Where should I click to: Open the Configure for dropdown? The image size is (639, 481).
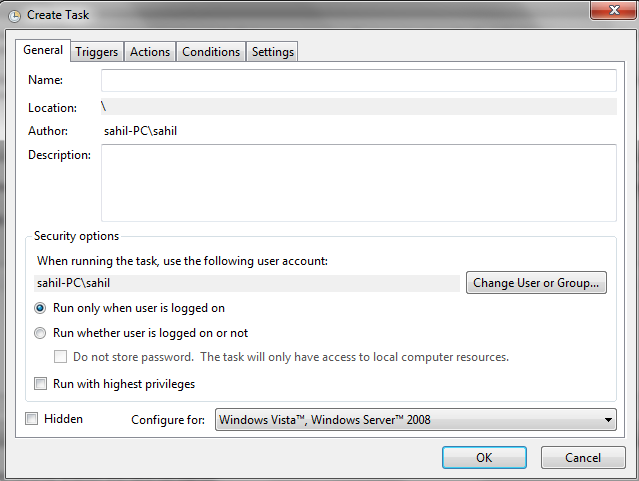pos(416,420)
